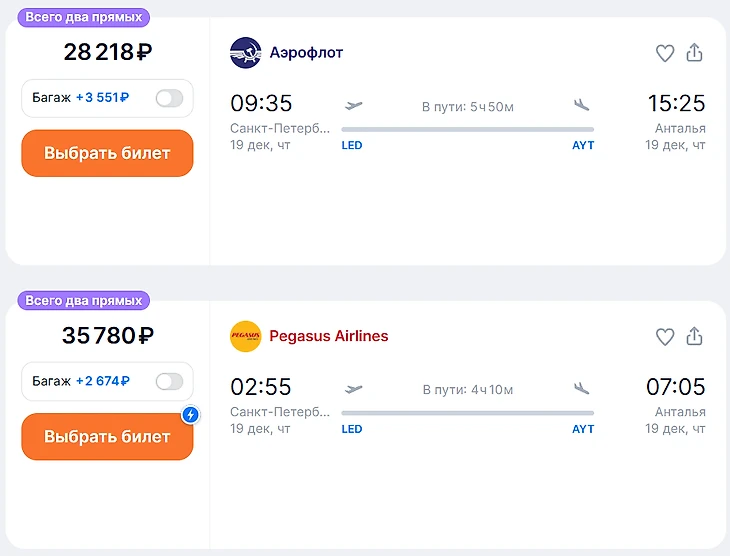Click the heart icon on the Aeroflot ticket
Image resolution: width=730 pixels, height=556 pixels.
[x=665, y=54]
